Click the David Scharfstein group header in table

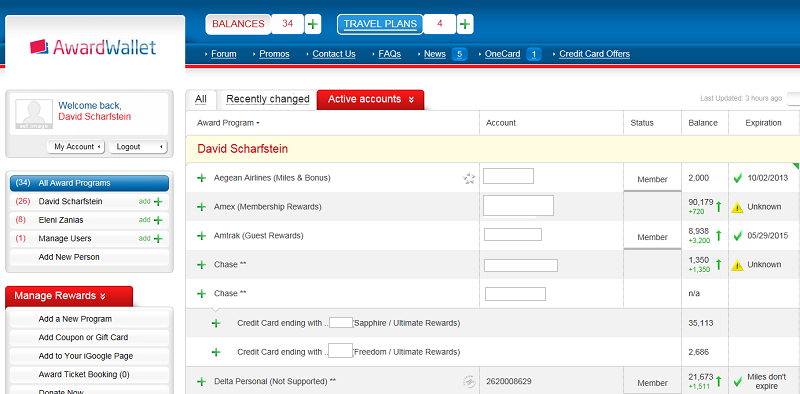coord(242,149)
